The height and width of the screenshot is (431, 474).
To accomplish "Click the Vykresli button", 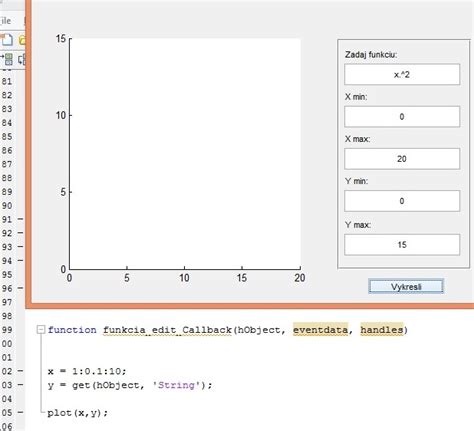I will click(x=406, y=287).
